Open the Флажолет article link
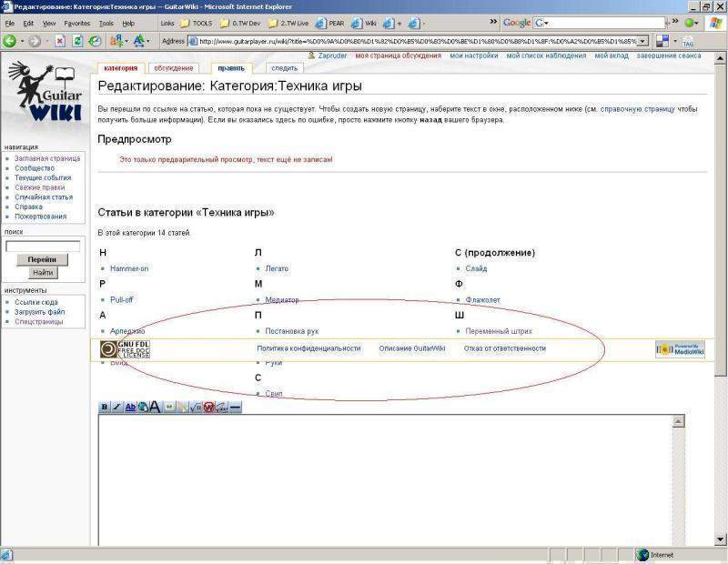The width and height of the screenshot is (728, 564). pyautogui.click(x=483, y=300)
